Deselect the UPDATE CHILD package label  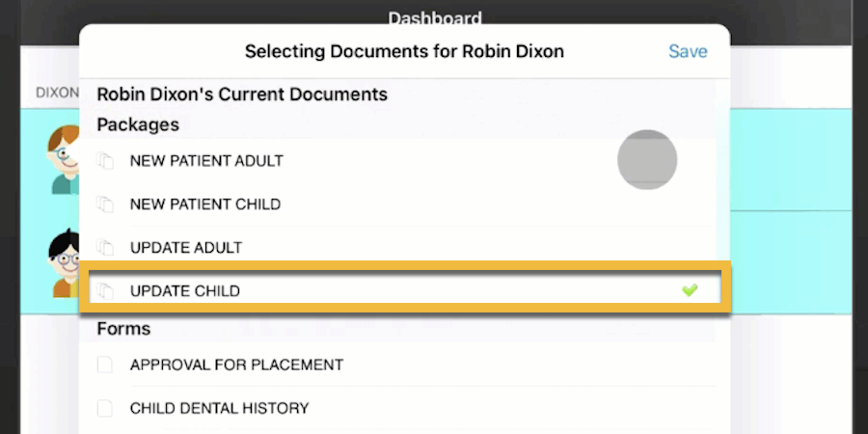click(x=184, y=290)
